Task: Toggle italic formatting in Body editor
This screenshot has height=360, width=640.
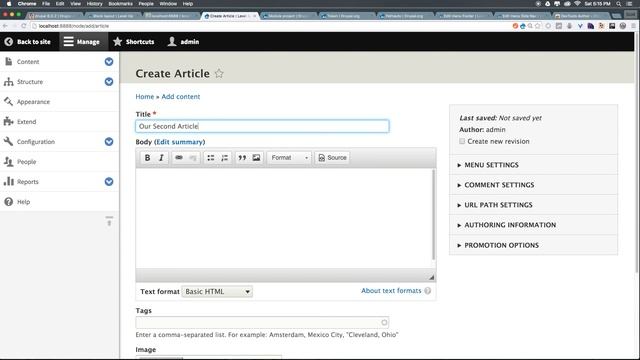Action: point(161,158)
